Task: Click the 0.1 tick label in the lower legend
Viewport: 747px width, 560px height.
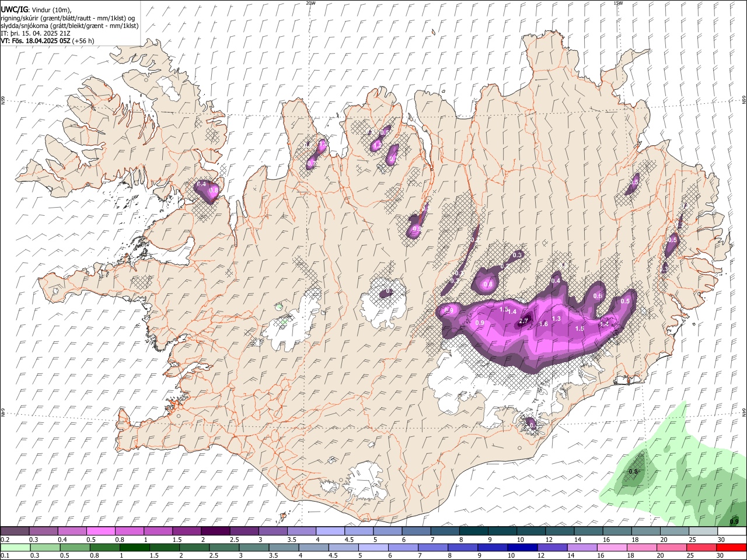Action: (5, 556)
